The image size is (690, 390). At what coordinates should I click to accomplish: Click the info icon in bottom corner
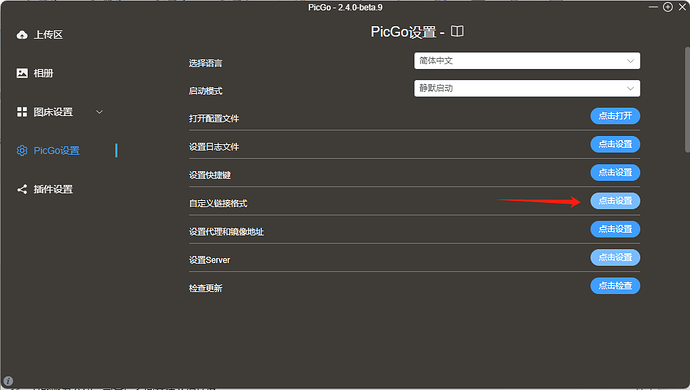click(8, 381)
